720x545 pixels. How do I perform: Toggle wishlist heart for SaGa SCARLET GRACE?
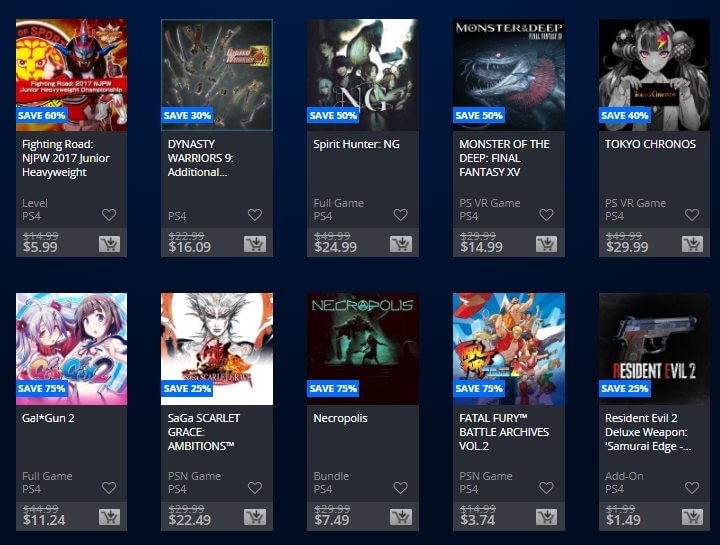(x=255, y=488)
